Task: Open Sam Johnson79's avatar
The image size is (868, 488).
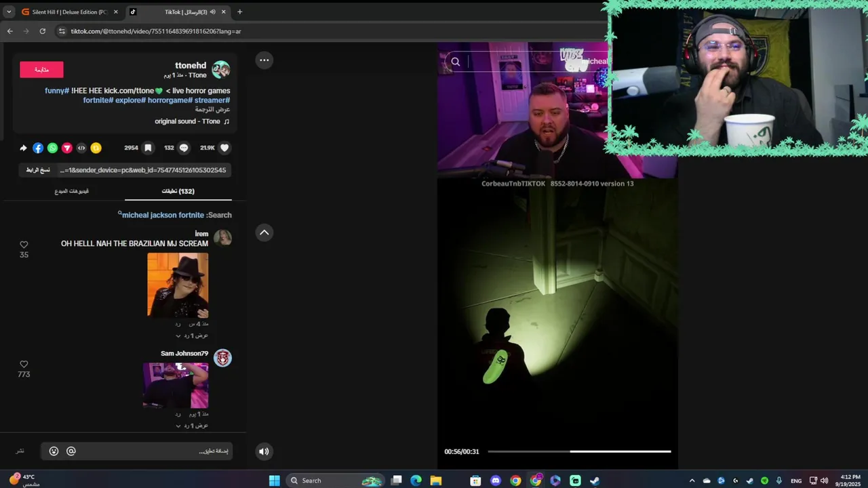Action: pos(222,358)
